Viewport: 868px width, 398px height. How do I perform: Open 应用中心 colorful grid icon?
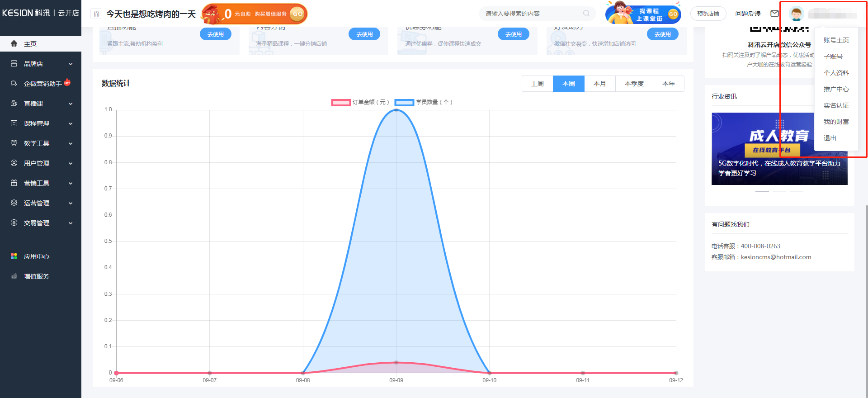click(14, 256)
